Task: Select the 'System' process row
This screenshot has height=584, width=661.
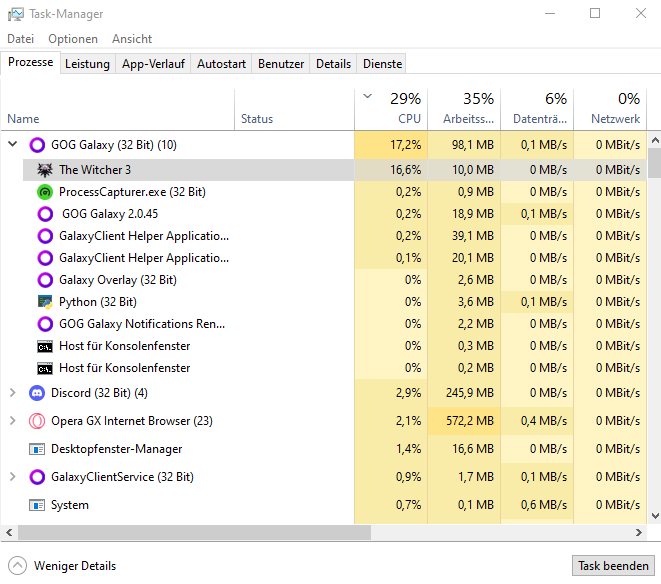Action: (x=324, y=505)
